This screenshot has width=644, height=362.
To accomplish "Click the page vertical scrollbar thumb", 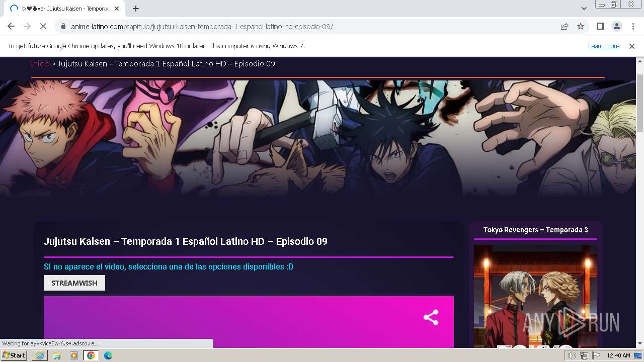I will coord(640,103).
